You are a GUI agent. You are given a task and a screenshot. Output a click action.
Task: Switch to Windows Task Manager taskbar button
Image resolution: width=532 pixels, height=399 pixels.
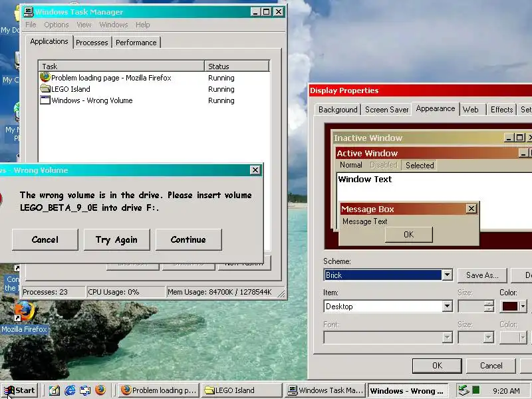coord(325,390)
